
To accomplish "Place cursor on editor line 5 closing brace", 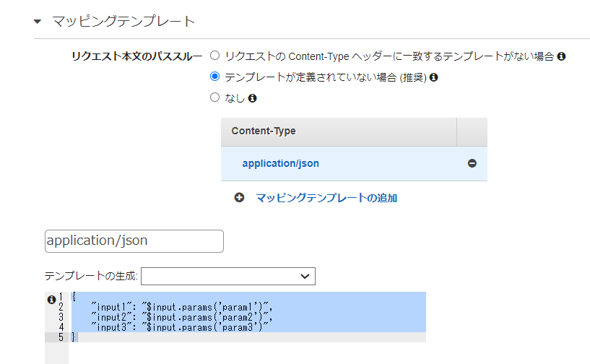I will (x=74, y=337).
